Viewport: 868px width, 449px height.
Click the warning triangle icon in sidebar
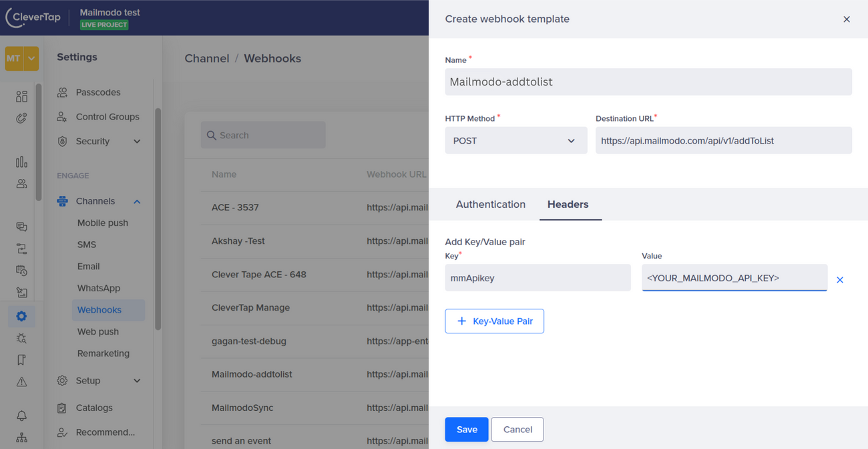(21, 382)
